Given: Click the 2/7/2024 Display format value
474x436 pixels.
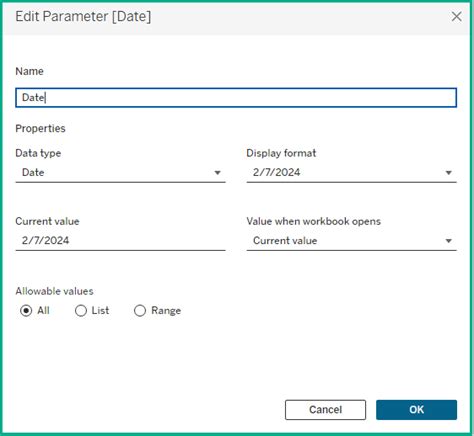Looking at the screenshot, I should (277, 172).
